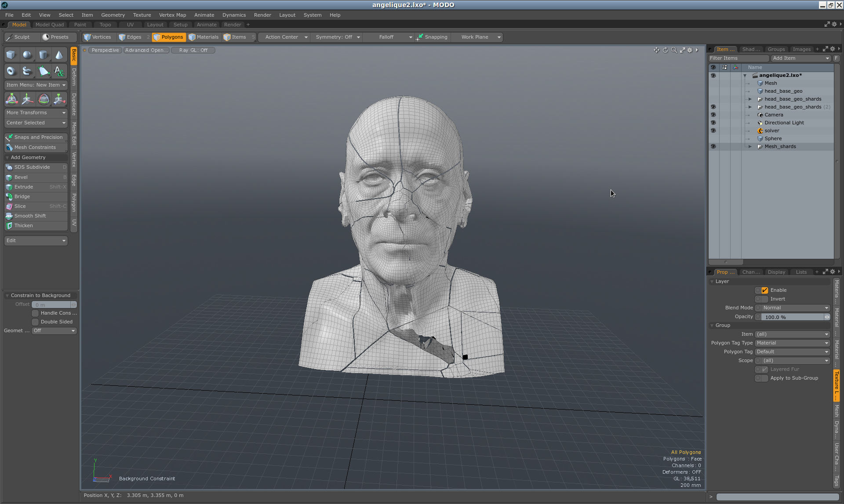Open the Blend Mode dropdown

pos(793,308)
